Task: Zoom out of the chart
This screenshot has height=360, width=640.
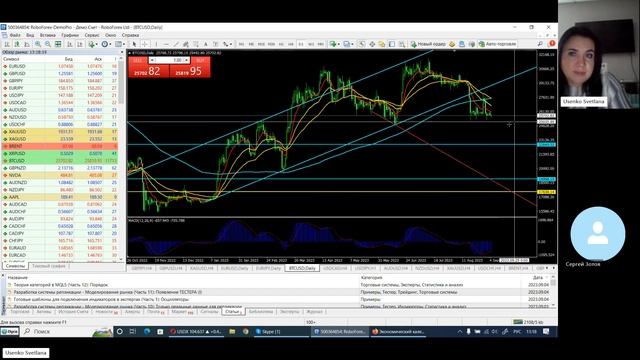Action: (x=48, y=44)
